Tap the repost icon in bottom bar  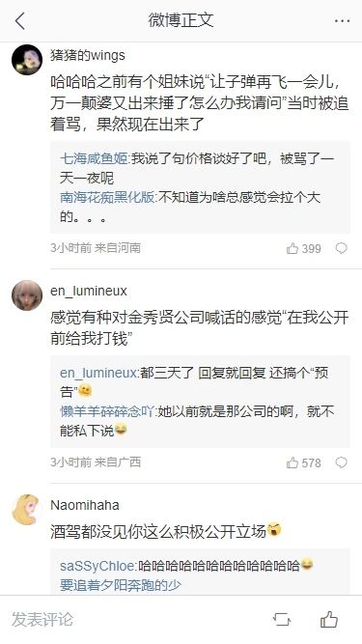[282, 619]
